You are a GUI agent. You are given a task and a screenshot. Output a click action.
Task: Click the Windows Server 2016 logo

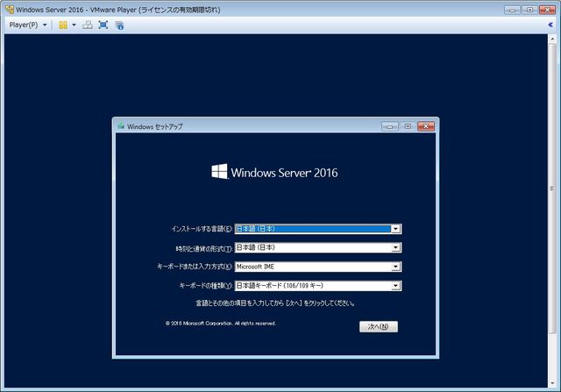[274, 172]
